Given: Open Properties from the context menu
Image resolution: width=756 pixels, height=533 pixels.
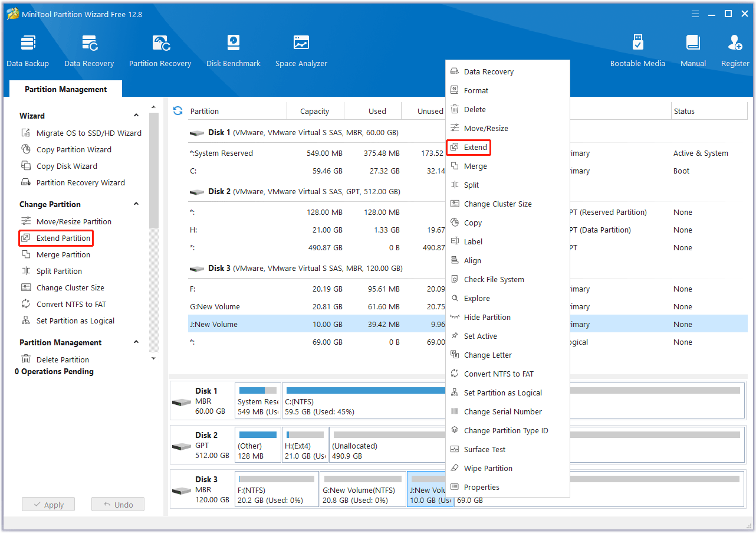Looking at the screenshot, I should [507, 487].
